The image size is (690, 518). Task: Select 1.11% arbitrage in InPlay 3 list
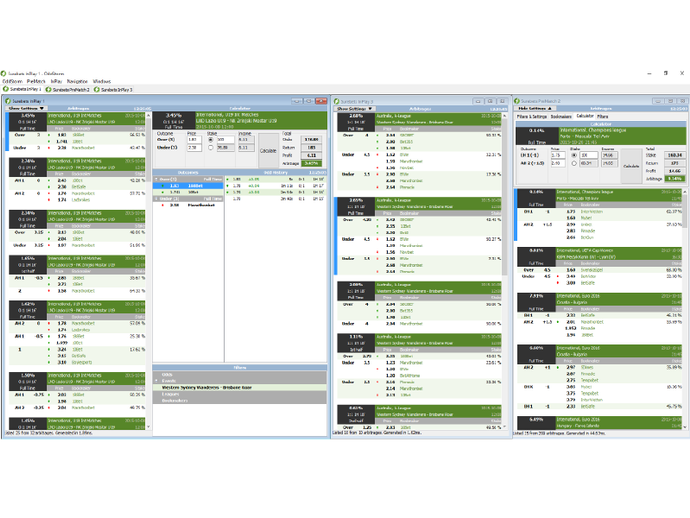(419, 343)
